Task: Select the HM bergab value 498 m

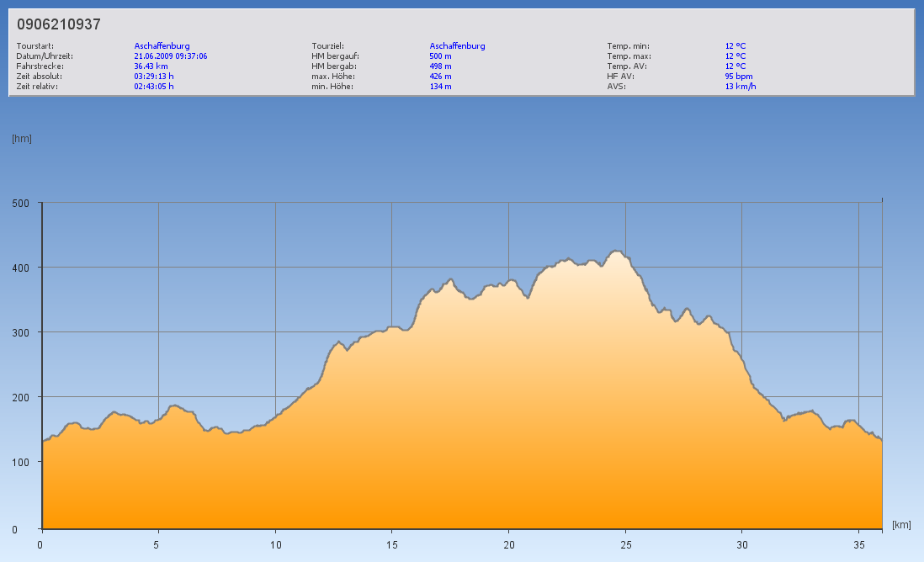Action: click(440, 66)
